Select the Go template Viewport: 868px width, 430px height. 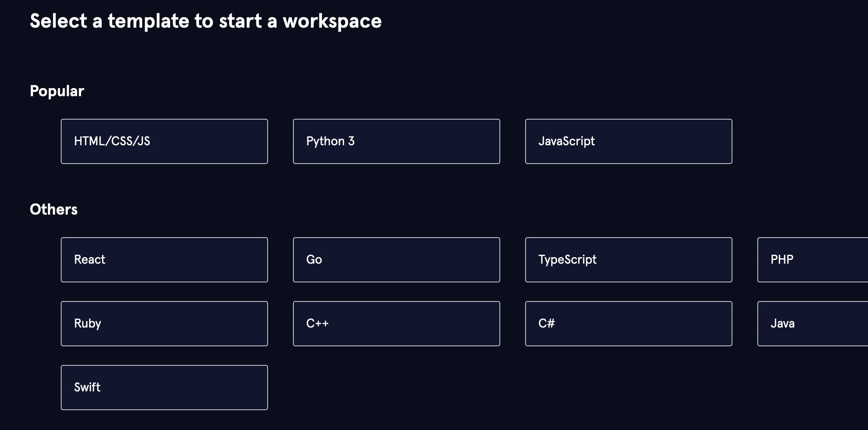coord(396,260)
